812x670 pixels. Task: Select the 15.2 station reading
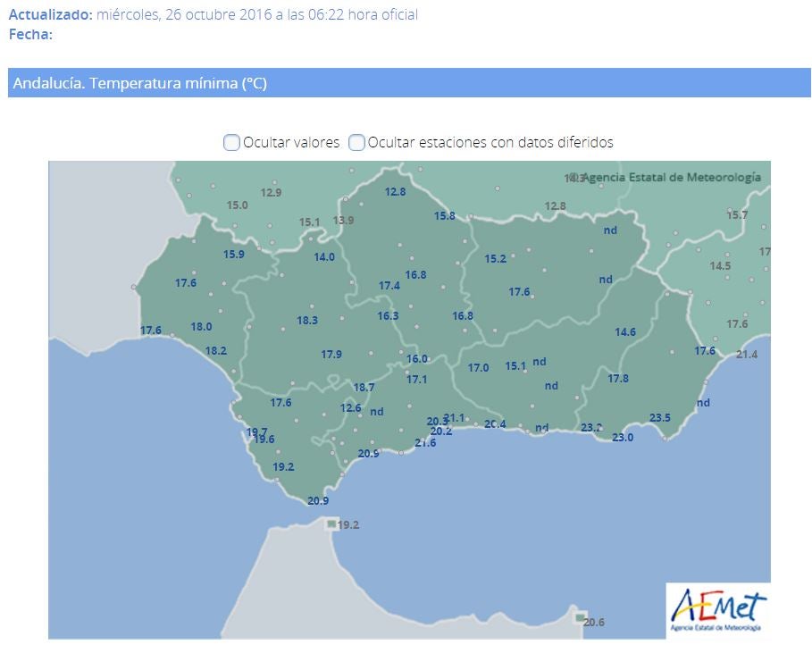pyautogui.click(x=496, y=259)
